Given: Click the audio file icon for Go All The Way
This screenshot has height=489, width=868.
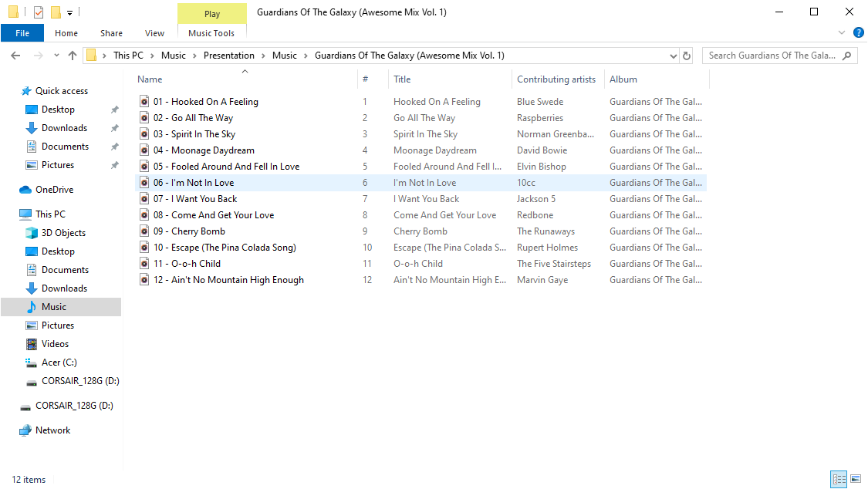Looking at the screenshot, I should pos(144,117).
